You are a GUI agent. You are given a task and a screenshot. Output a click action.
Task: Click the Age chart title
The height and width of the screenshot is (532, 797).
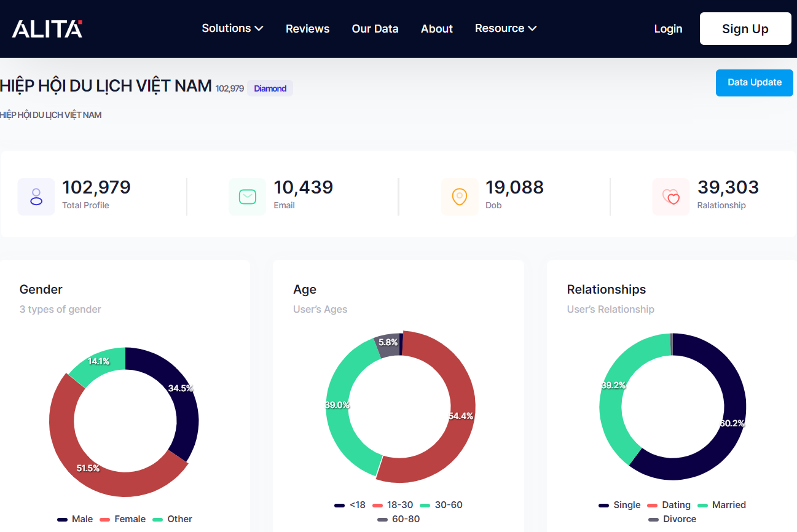click(305, 289)
